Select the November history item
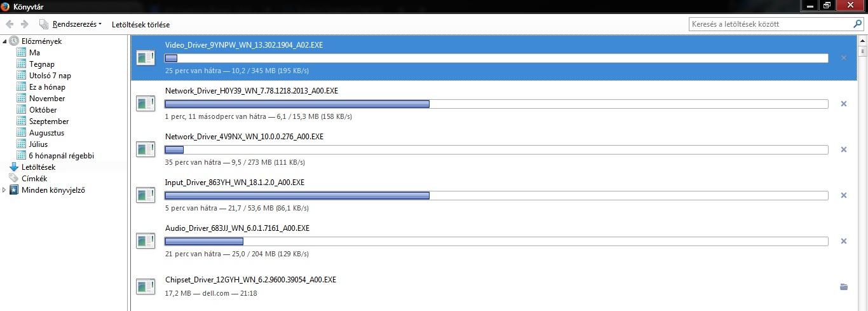Screen dimensions: 868x311 47,99
